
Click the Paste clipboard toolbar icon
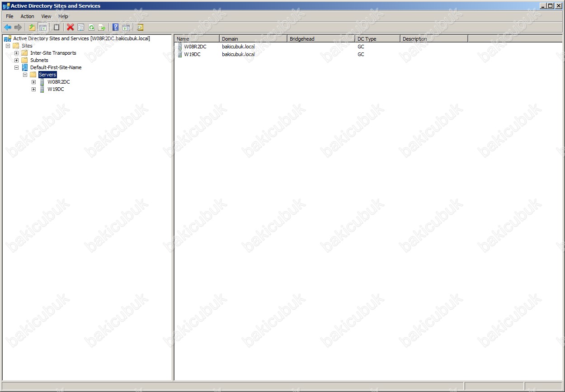56,28
